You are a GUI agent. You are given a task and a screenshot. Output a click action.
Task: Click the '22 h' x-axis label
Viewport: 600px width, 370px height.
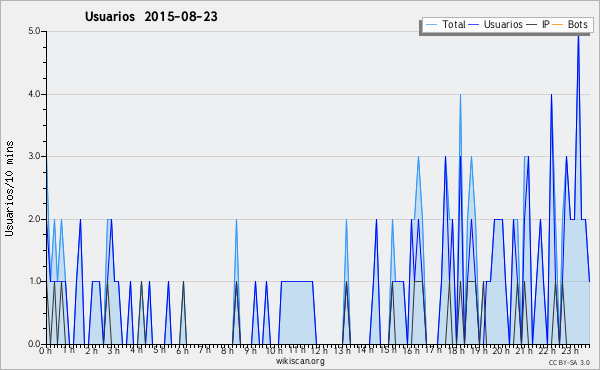pos(546,351)
